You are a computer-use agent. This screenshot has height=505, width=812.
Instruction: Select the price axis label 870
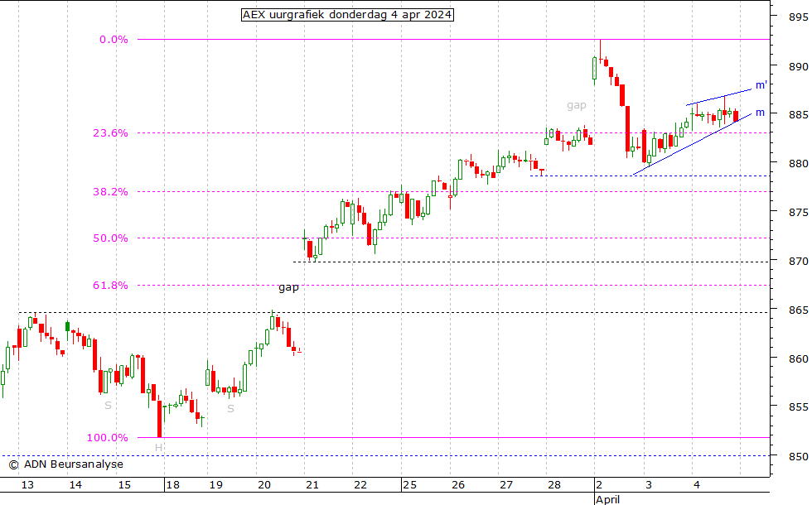tap(798, 262)
